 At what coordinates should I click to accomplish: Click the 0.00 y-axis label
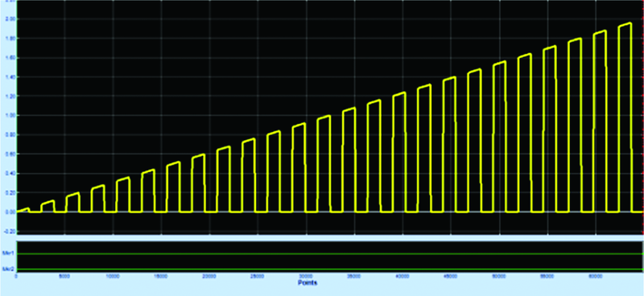[x=9, y=212]
